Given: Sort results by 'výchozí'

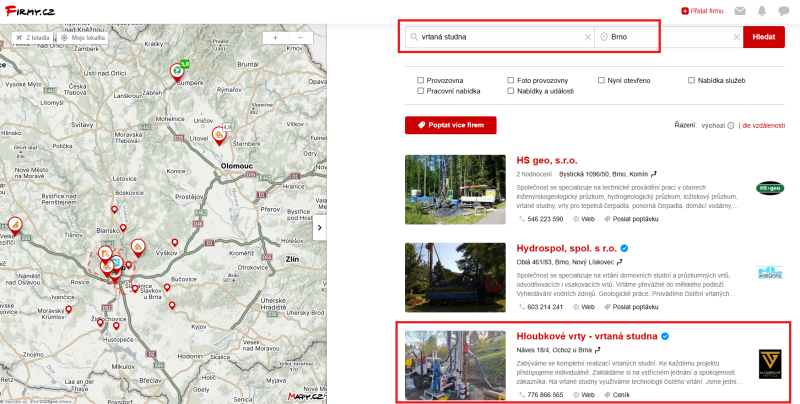Looking at the screenshot, I should point(713,125).
